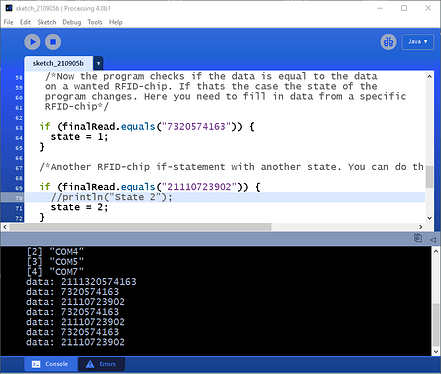
Task: Click the editor scroll-down arrow
Action: 430,218
